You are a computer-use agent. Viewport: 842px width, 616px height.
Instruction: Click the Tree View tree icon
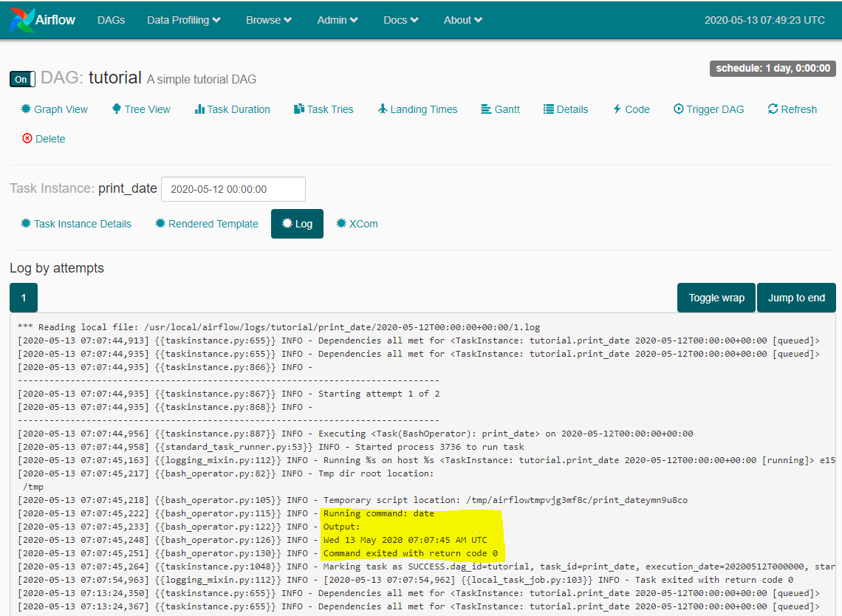117,109
